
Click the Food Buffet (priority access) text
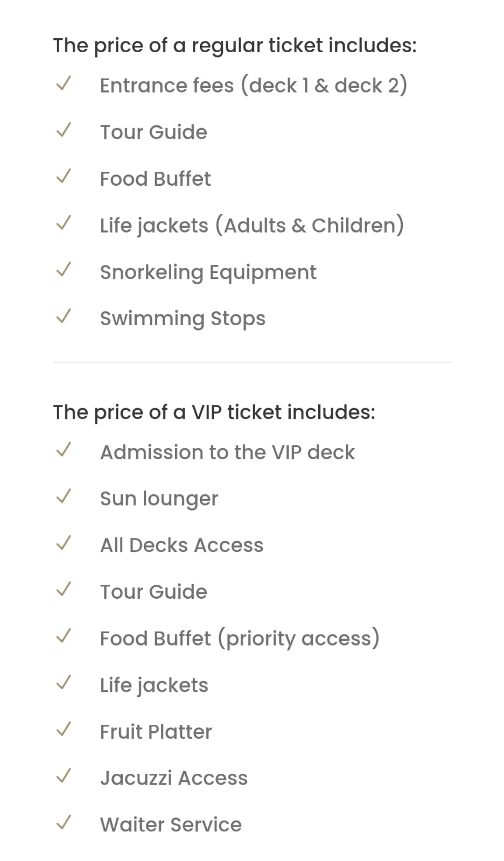coord(240,639)
